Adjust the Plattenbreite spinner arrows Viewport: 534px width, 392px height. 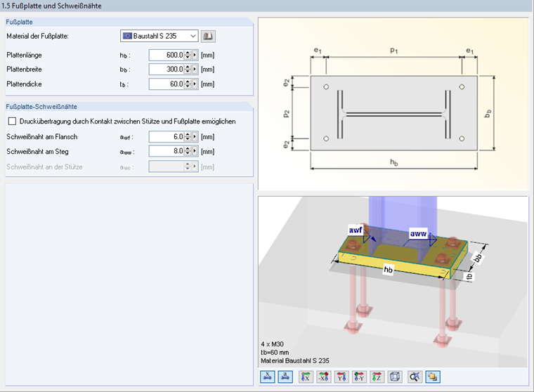click(x=188, y=70)
